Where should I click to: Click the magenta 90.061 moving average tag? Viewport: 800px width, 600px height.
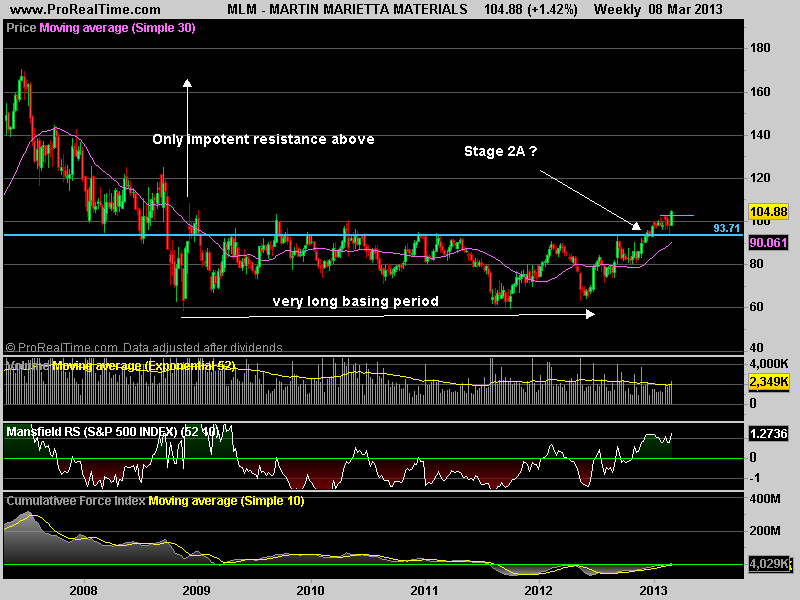(768, 242)
